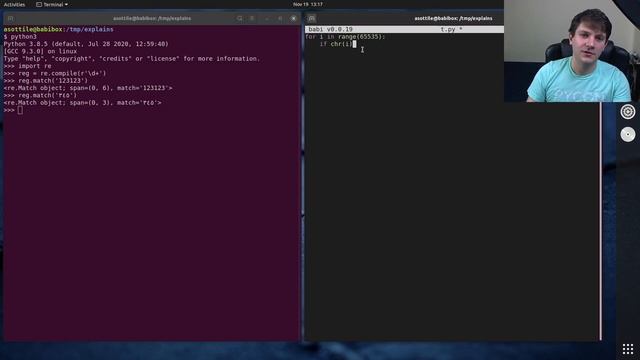
Task: Click the match='123123' result line
Action: [x=88, y=88]
